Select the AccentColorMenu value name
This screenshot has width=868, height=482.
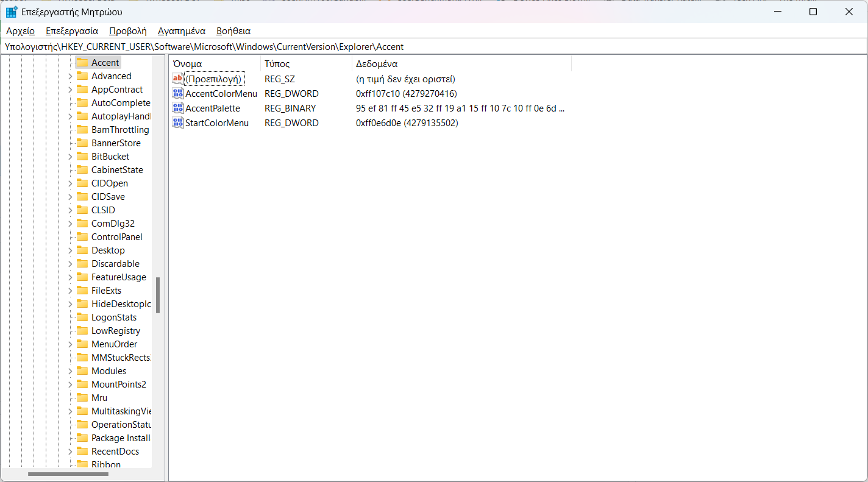tap(221, 93)
